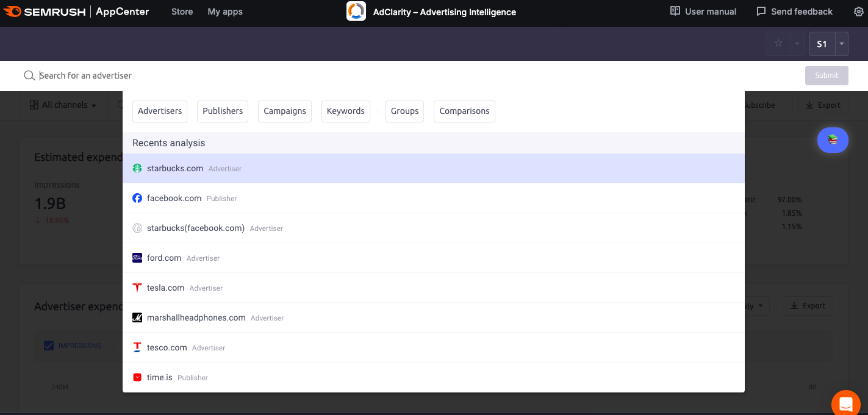Image resolution: width=868 pixels, height=415 pixels.
Task: Click the Send feedback speech bubble icon
Action: point(761,12)
